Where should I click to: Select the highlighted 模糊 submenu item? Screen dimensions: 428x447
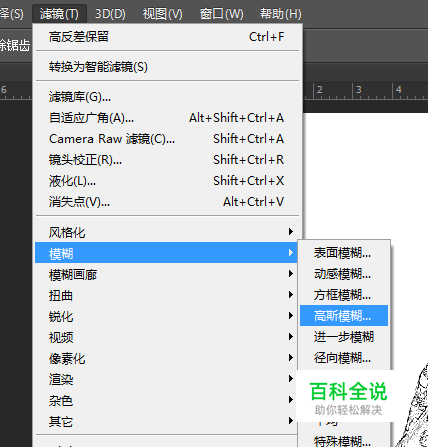point(166,253)
